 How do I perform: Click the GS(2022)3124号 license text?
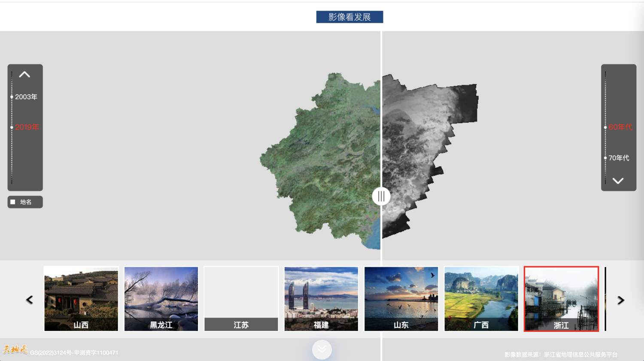74,352
